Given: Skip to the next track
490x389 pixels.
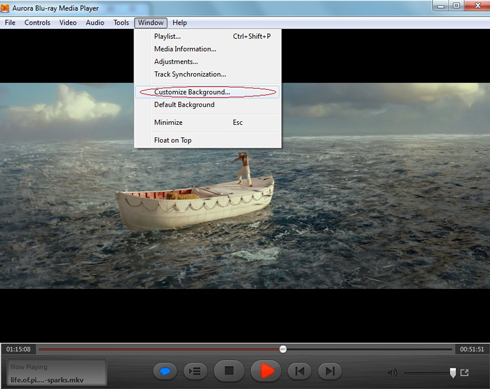Looking at the screenshot, I should 330,371.
